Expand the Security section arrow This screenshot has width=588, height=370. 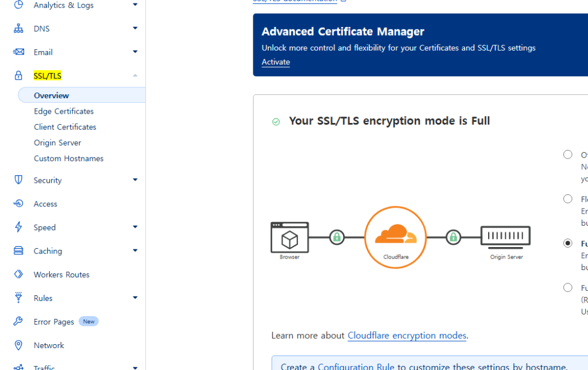point(135,180)
